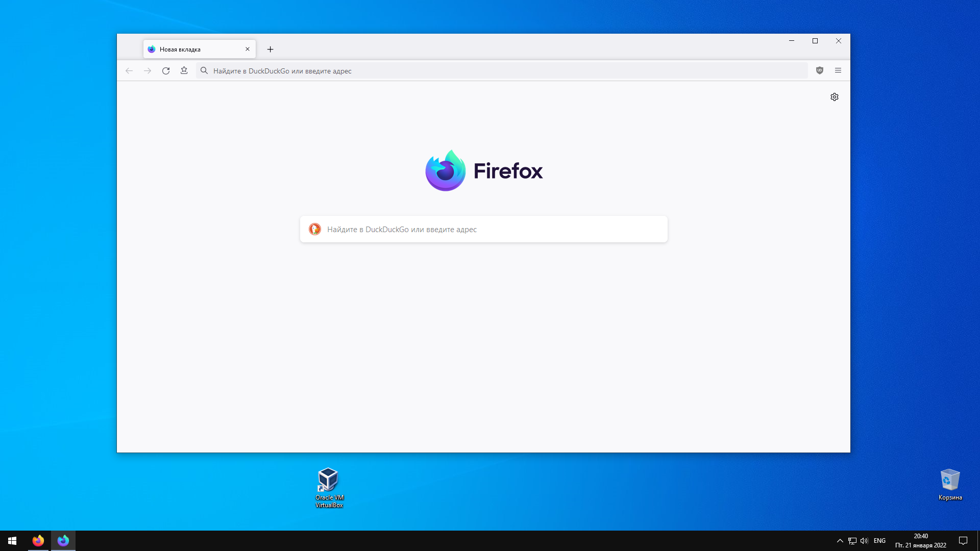Click the DuckDuckGo logo in search box
The height and width of the screenshot is (551, 980).
[x=315, y=230]
